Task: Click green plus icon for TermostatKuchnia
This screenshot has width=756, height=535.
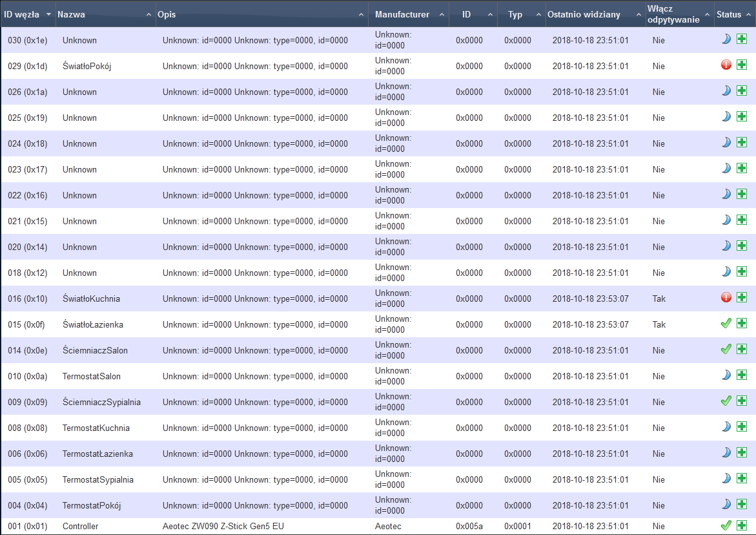Action: point(742,426)
